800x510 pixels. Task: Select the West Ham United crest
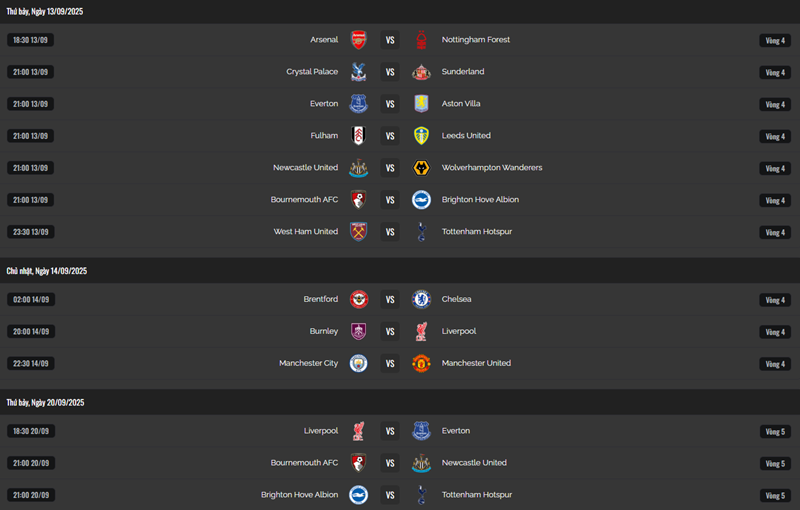359,232
